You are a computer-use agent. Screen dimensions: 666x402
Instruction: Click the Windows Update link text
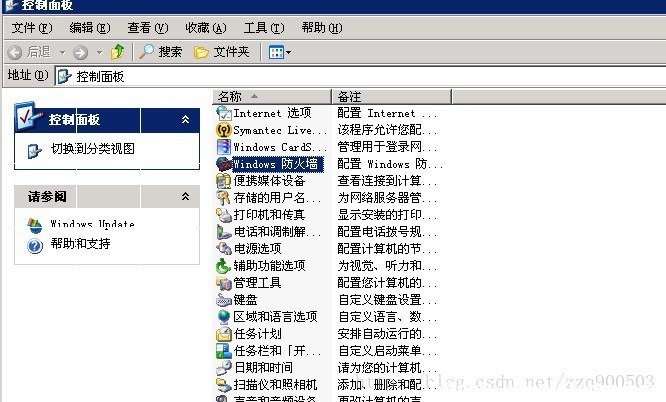coord(93,224)
